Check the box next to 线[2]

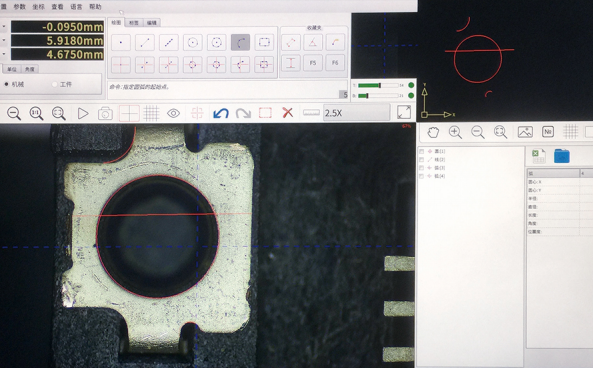[421, 160]
